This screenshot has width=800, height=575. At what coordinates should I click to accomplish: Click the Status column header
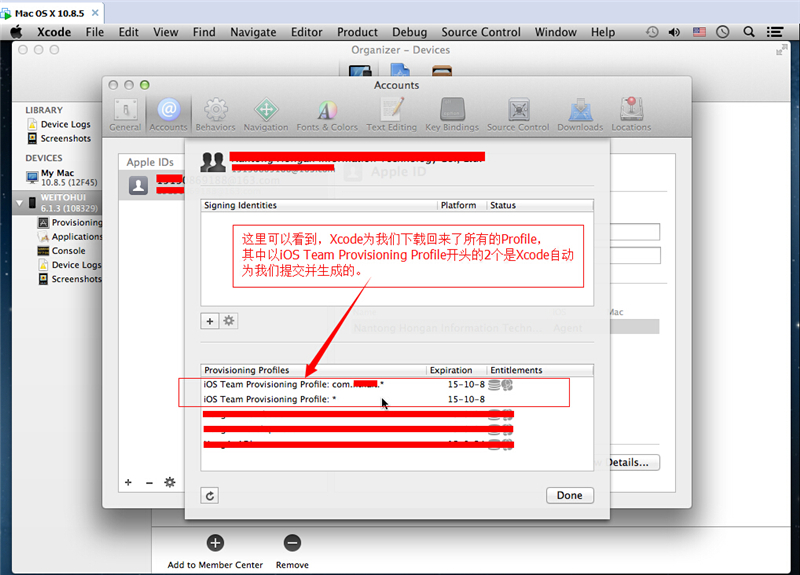540,205
